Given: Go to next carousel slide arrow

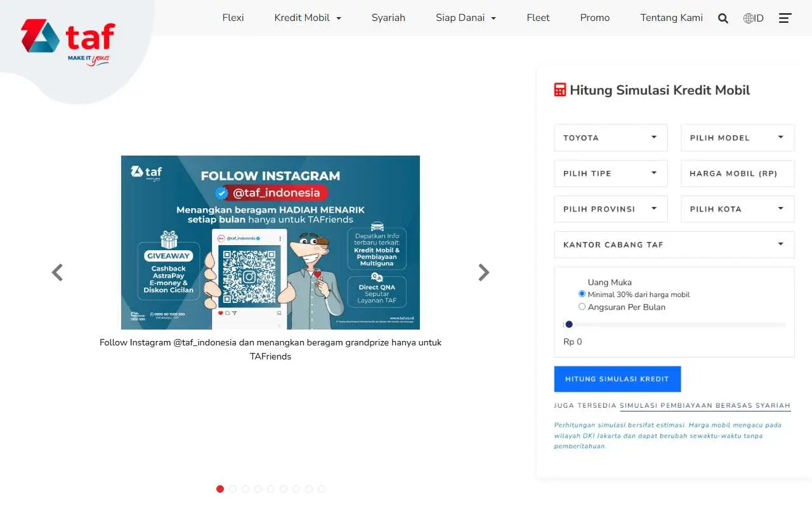Looking at the screenshot, I should coord(484,272).
